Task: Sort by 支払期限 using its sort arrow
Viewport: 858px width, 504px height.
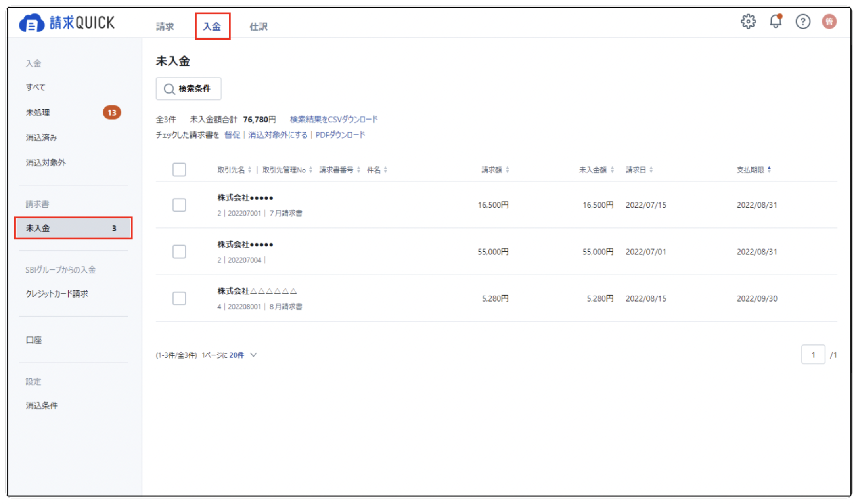Action: pyautogui.click(x=770, y=170)
